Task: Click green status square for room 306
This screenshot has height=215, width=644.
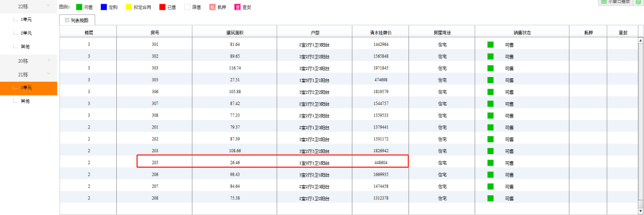Action: [490, 91]
